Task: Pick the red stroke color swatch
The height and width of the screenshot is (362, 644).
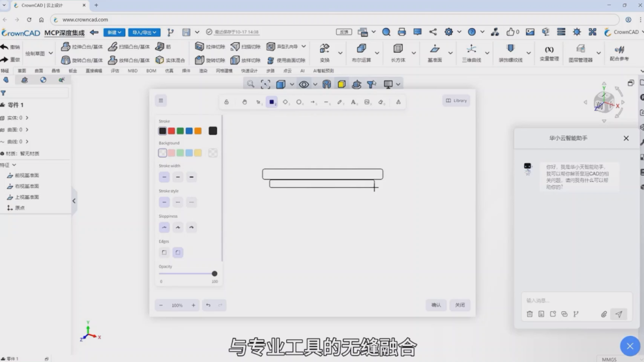Action: pos(171,131)
